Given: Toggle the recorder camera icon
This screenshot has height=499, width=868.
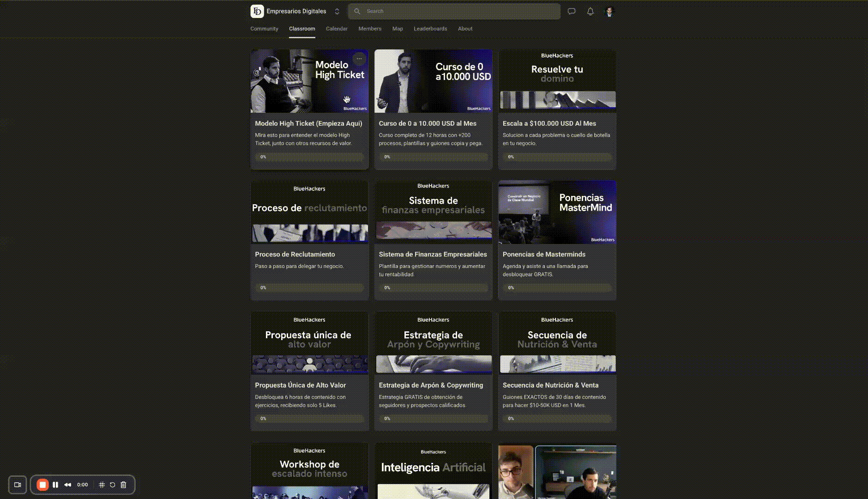Looking at the screenshot, I should click(x=18, y=485).
